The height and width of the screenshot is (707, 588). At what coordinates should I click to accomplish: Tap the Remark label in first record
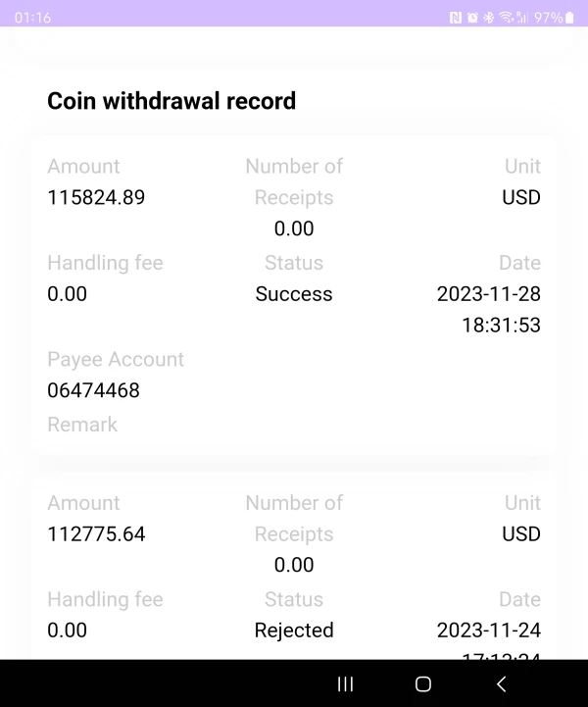pos(82,425)
